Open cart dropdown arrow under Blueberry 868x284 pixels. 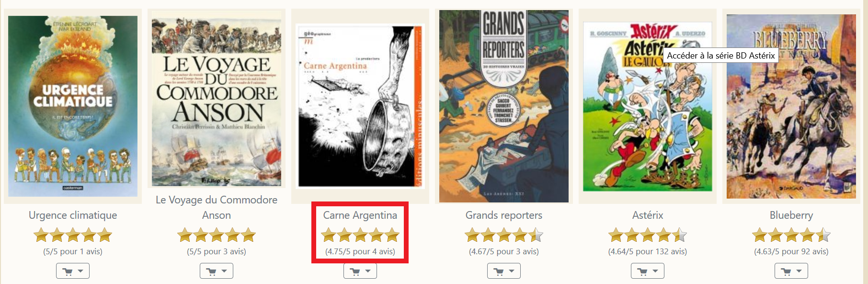799,271
